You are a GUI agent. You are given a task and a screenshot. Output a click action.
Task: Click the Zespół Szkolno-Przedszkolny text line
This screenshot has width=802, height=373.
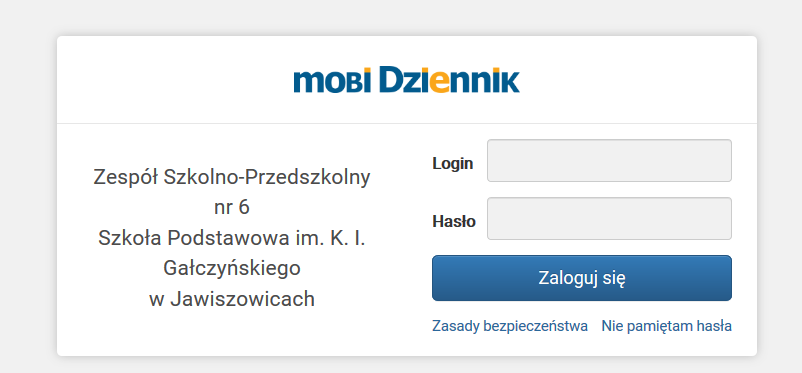[232, 178]
